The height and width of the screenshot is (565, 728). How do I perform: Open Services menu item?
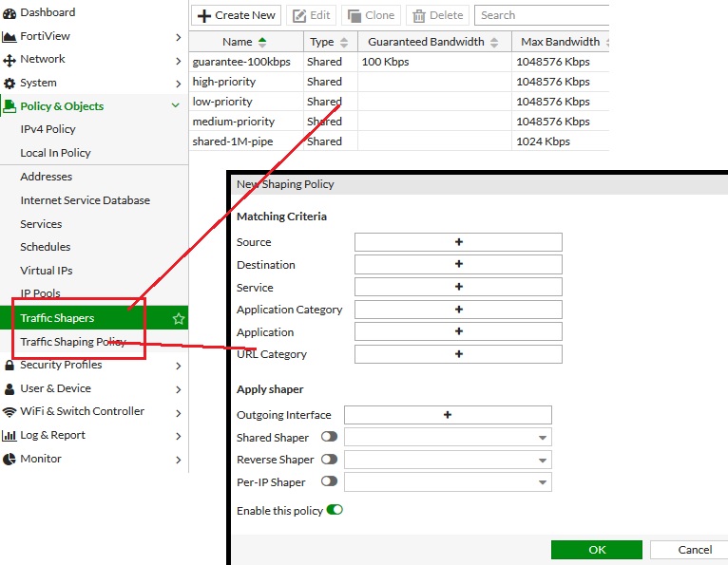tap(41, 224)
